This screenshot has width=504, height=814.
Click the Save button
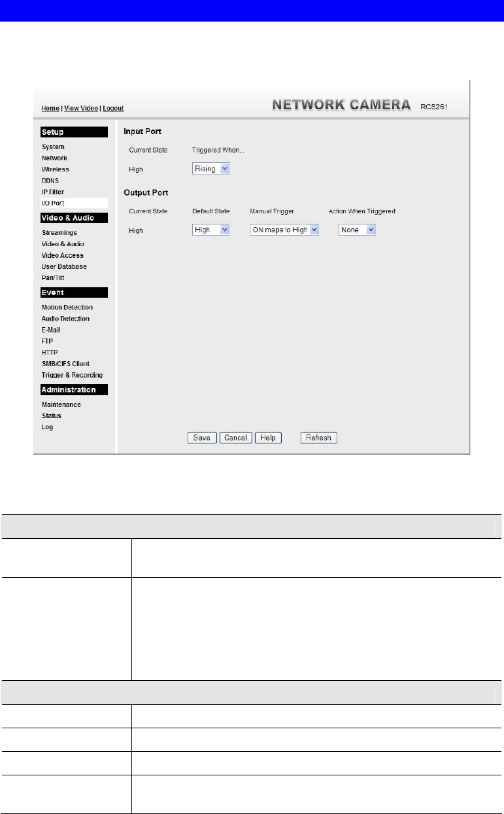point(202,438)
